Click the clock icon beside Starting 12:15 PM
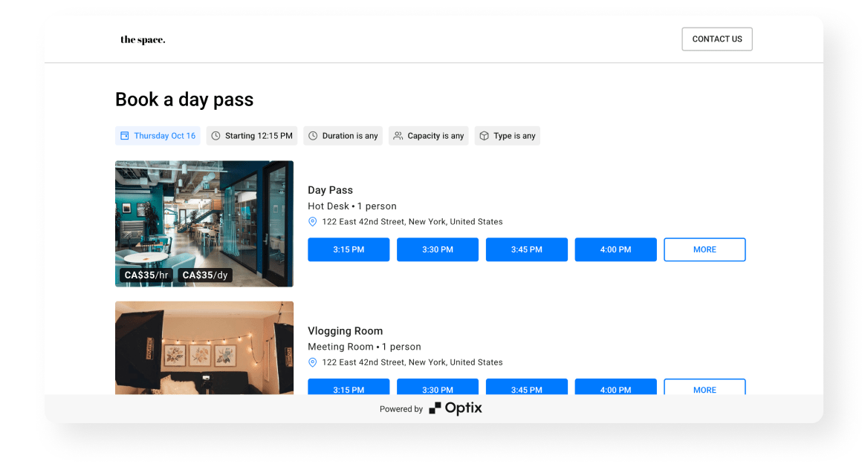 pos(216,136)
